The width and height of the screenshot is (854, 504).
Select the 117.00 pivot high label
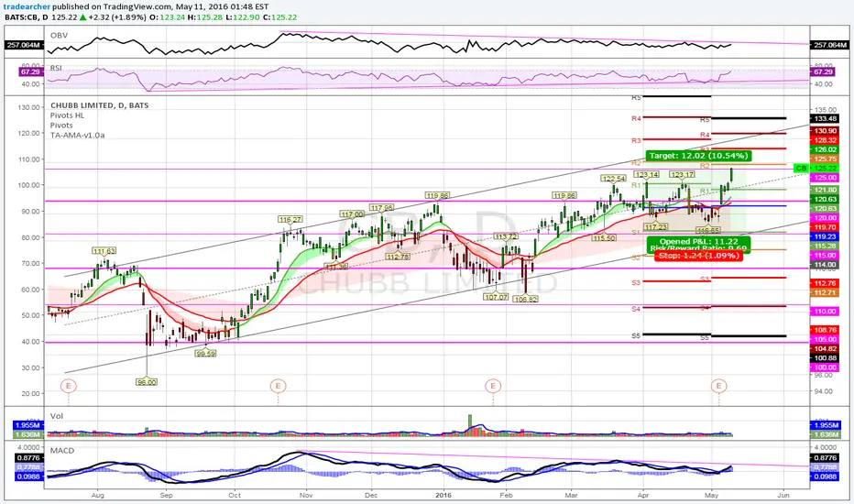(351, 214)
